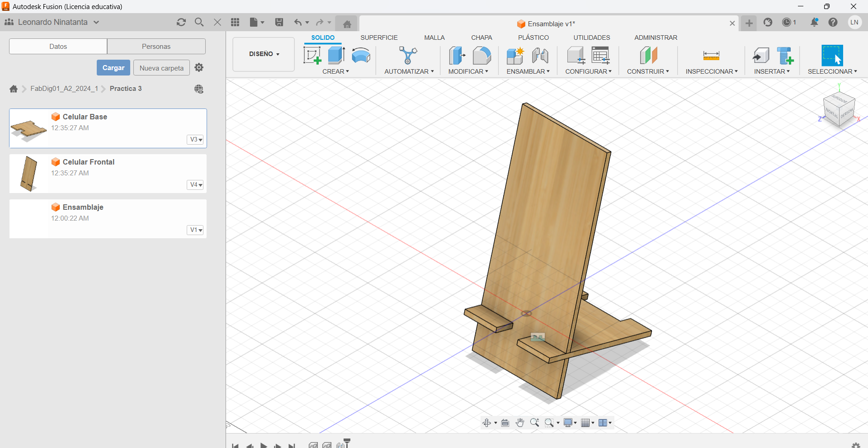Viewport: 868px width, 448px height.
Task: Activate the Select tool icon
Action: pyautogui.click(x=832, y=55)
